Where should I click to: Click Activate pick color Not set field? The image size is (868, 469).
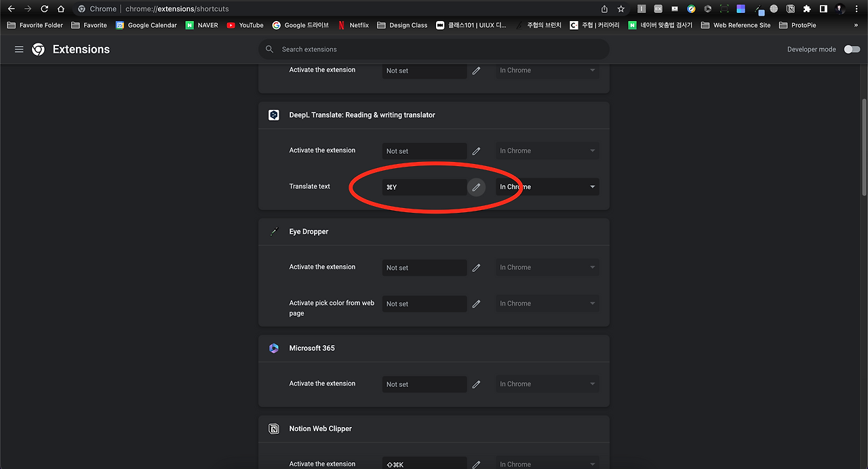pyautogui.click(x=425, y=304)
